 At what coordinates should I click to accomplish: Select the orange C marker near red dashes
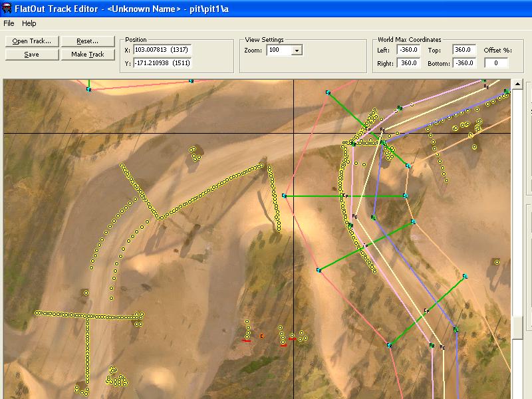pyautogui.click(x=261, y=336)
